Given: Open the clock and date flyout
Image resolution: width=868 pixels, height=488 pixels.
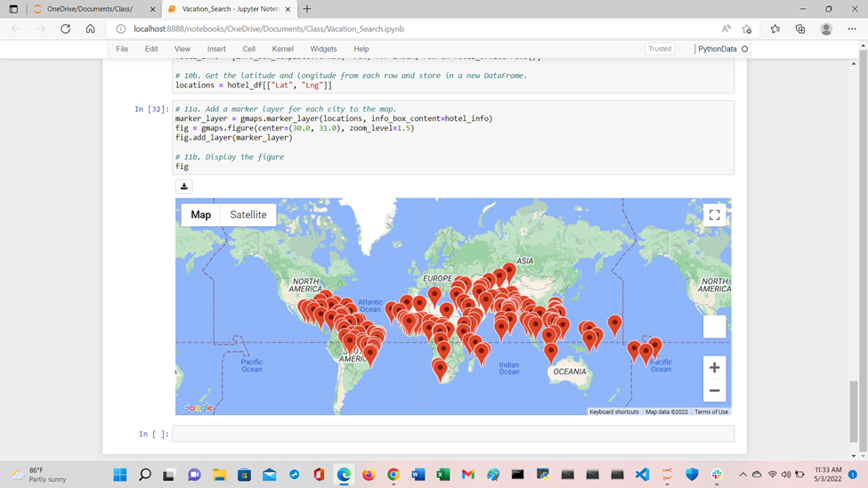Looking at the screenshot, I should (x=828, y=475).
